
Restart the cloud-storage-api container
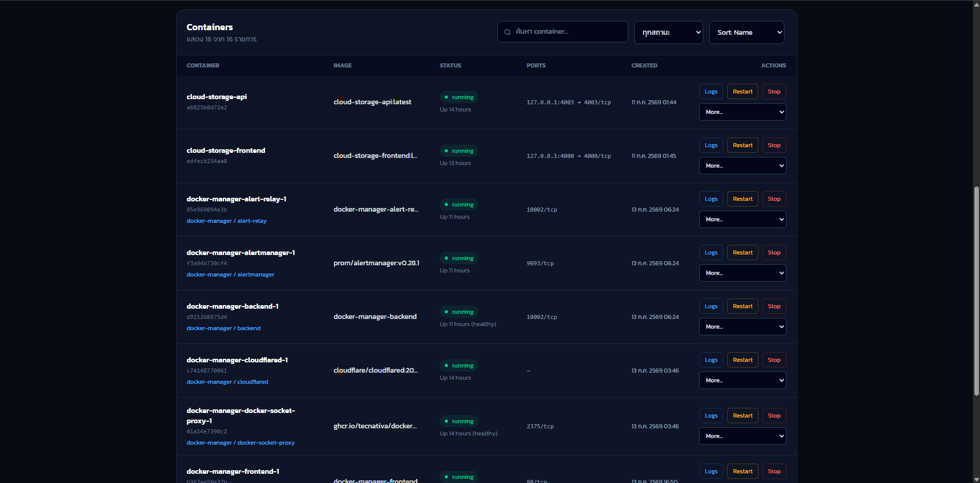[x=743, y=91]
